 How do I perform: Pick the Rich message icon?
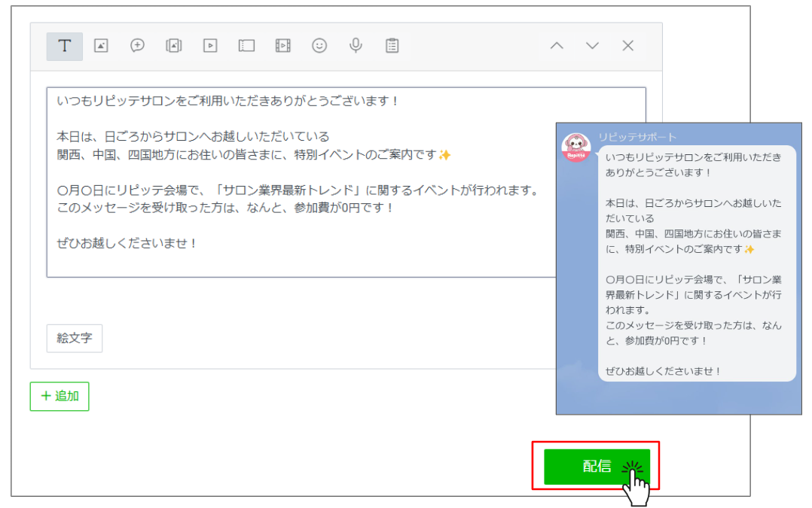coord(173,46)
